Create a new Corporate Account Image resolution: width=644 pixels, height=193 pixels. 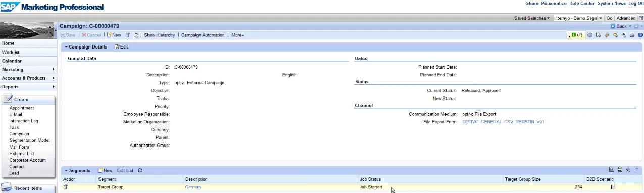pyautogui.click(x=27, y=160)
